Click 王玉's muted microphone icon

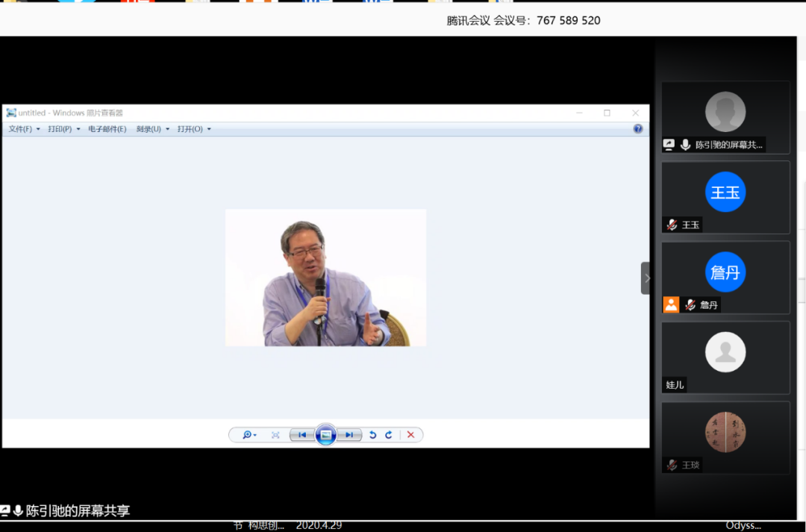[x=672, y=225]
